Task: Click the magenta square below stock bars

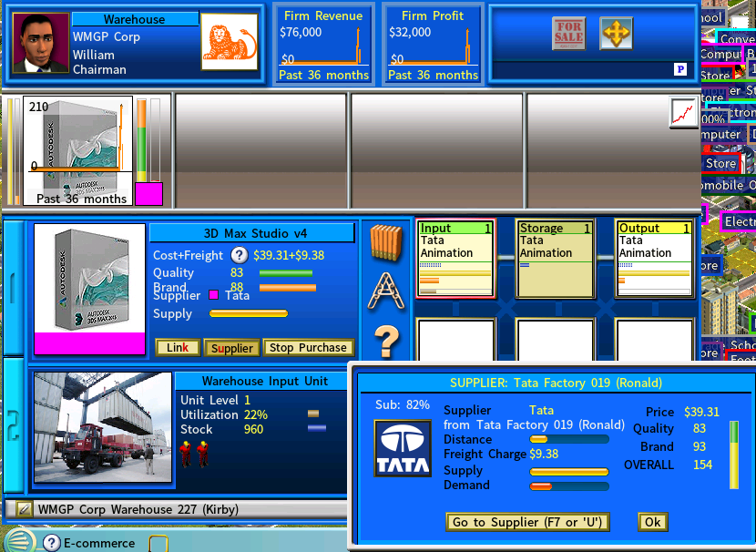Action: [149, 194]
